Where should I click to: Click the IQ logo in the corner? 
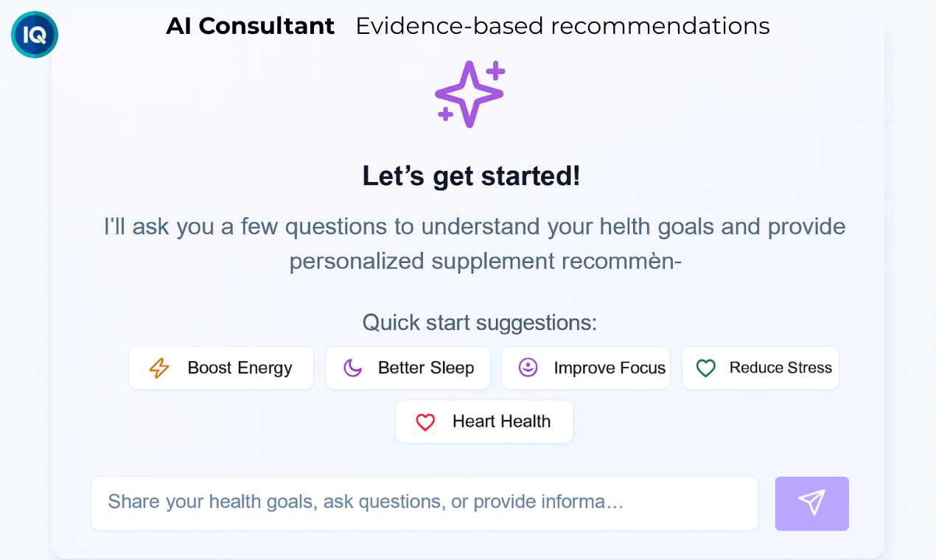point(34,34)
